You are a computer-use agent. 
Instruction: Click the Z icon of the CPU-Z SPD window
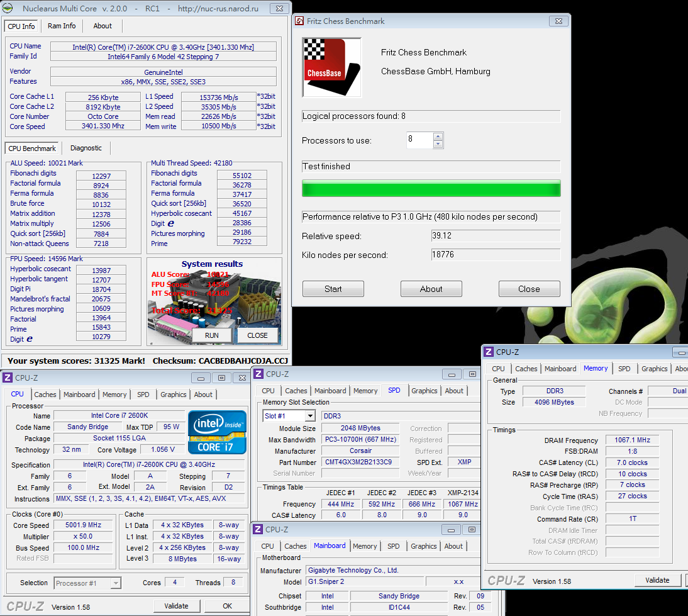[x=258, y=374]
